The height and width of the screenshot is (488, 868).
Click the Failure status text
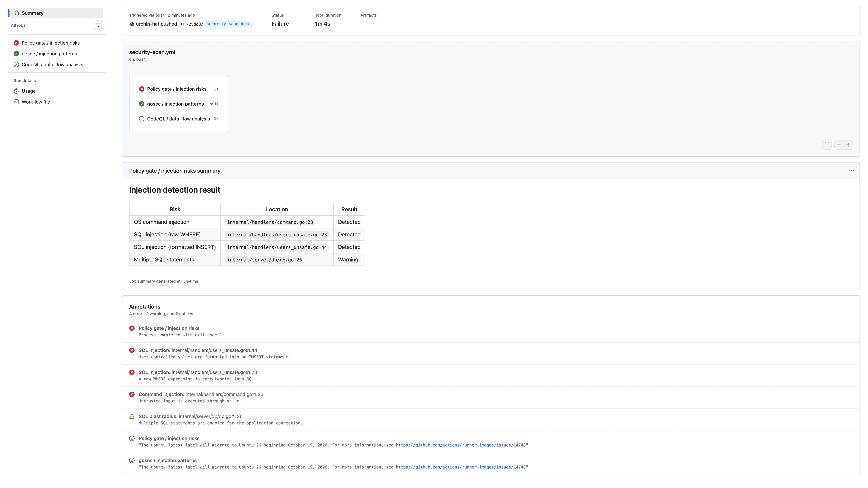[280, 24]
